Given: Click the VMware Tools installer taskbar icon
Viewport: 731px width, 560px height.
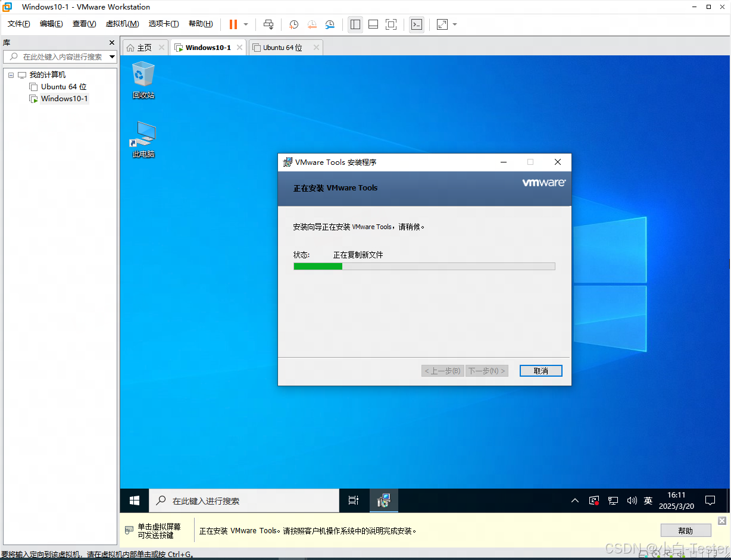Looking at the screenshot, I should (384, 500).
